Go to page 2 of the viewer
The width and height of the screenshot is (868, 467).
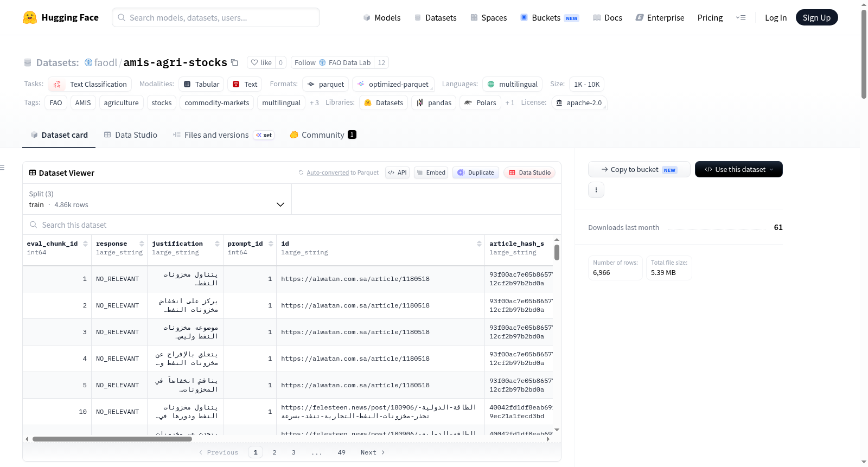tap(275, 452)
